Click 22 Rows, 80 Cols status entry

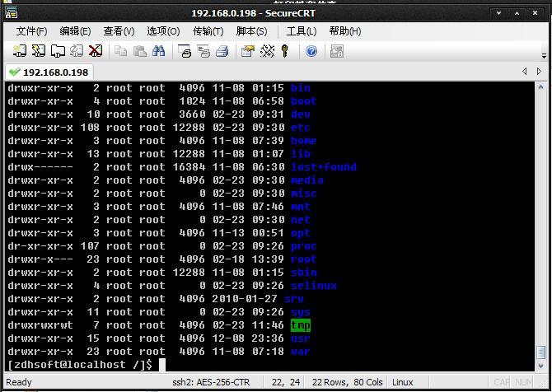[347, 382]
